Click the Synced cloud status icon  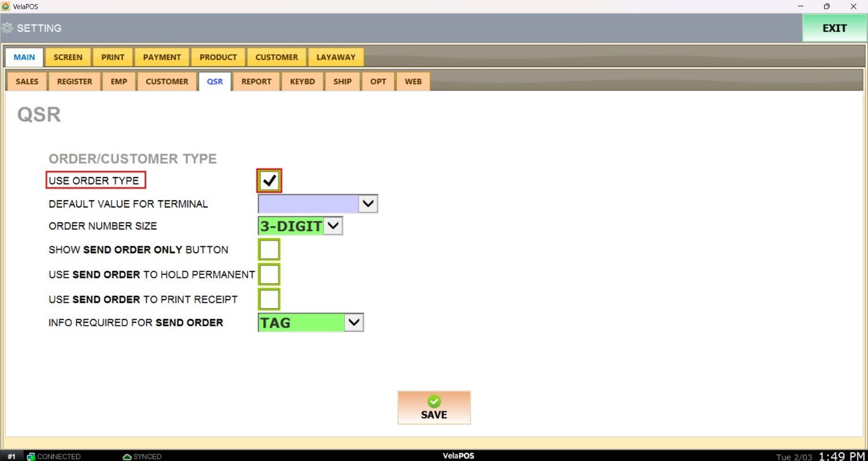pos(127,456)
